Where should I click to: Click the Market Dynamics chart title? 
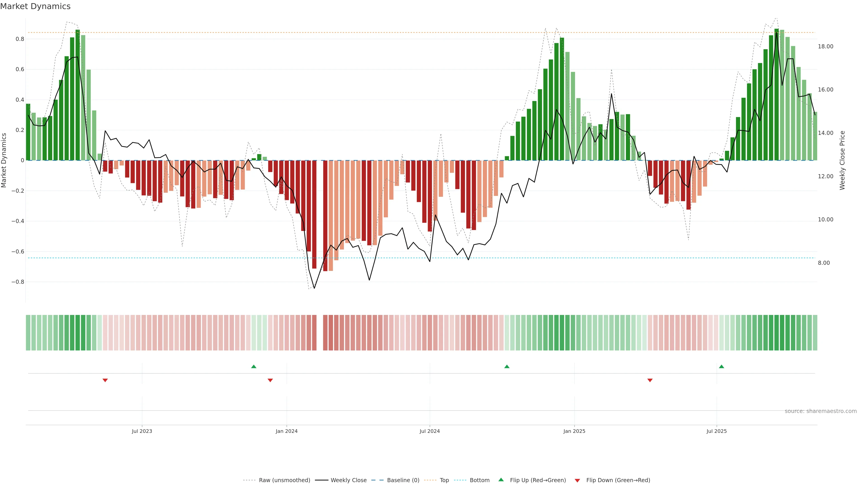click(35, 6)
